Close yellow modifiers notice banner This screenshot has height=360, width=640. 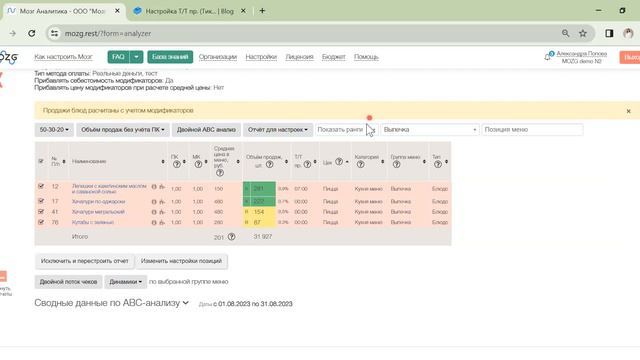click(x=629, y=111)
